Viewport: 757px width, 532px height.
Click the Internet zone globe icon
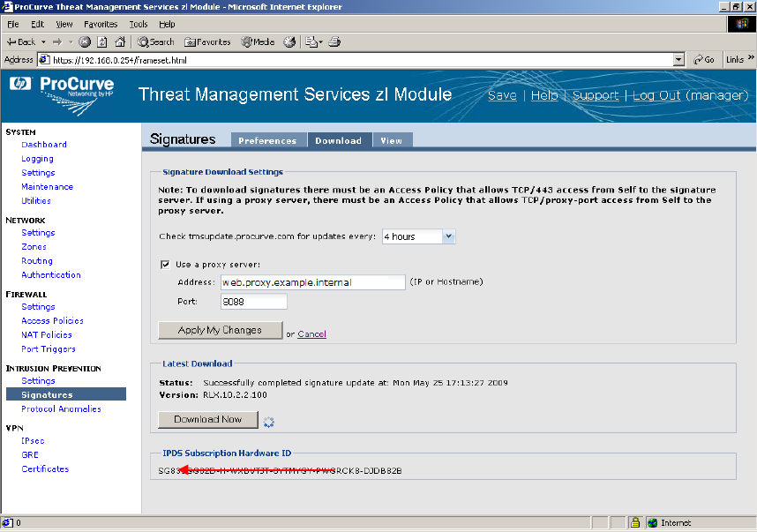click(652, 523)
